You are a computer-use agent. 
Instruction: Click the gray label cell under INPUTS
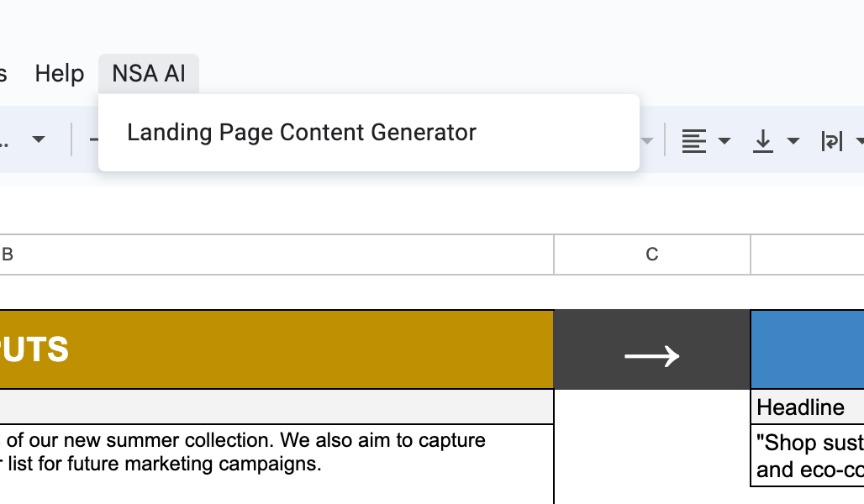pos(277,407)
